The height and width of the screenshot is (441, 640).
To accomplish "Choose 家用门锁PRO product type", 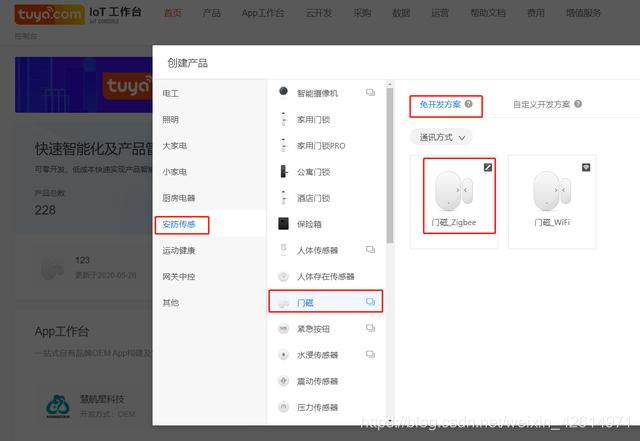I will pyautogui.click(x=326, y=146).
